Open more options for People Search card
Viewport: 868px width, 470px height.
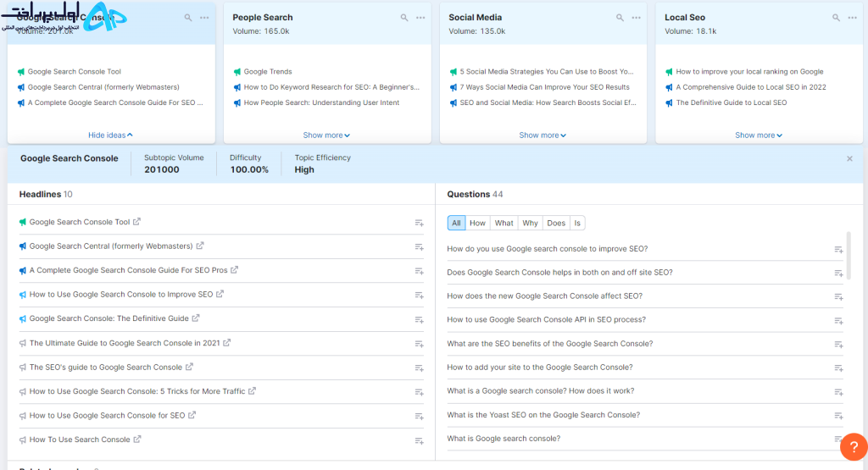coord(420,18)
